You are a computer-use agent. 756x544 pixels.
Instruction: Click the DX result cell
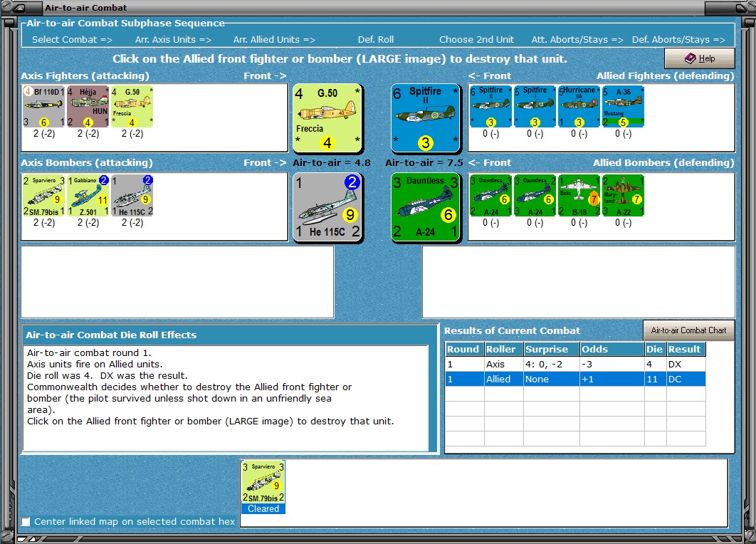(x=686, y=364)
